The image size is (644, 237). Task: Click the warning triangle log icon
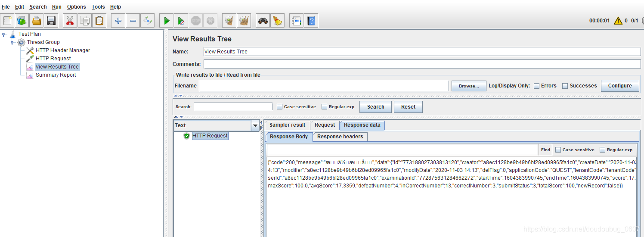coord(618,20)
